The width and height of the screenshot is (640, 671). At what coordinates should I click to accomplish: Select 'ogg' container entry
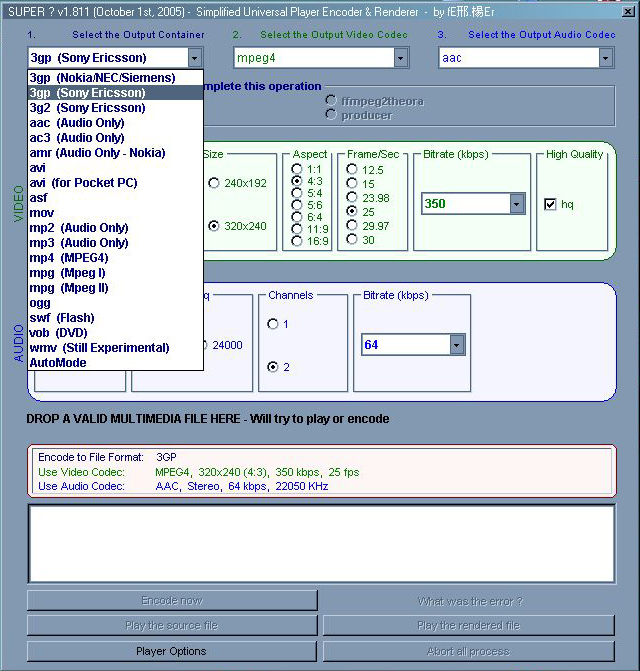(x=40, y=303)
